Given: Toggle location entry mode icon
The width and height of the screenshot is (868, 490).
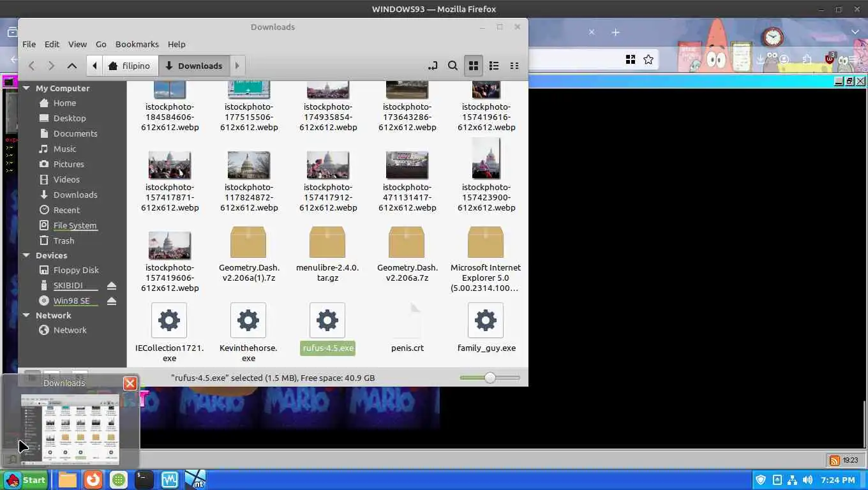Looking at the screenshot, I should point(433,66).
